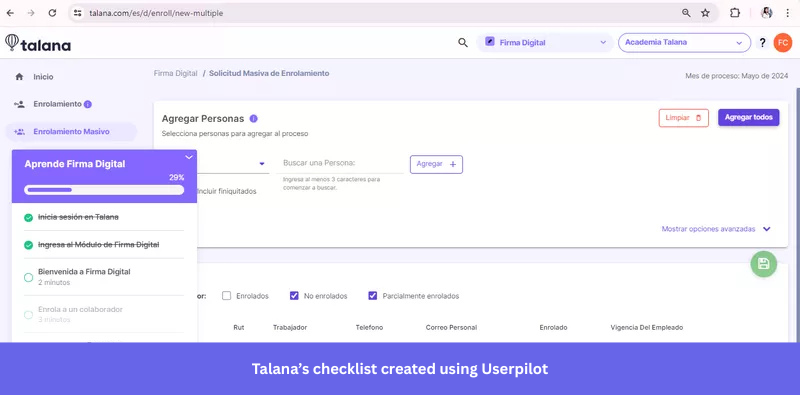Click the Rut column header
Image resolution: width=800 pixels, height=395 pixels.
[239, 328]
